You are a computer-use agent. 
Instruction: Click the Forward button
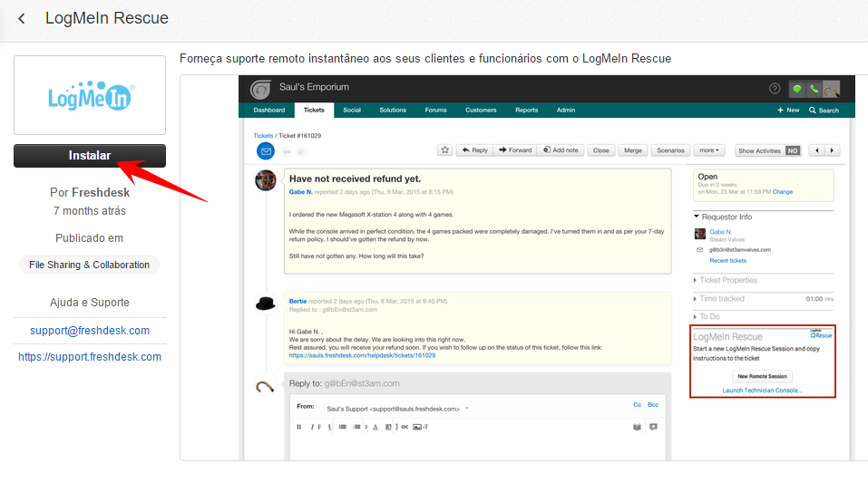pyautogui.click(x=515, y=150)
